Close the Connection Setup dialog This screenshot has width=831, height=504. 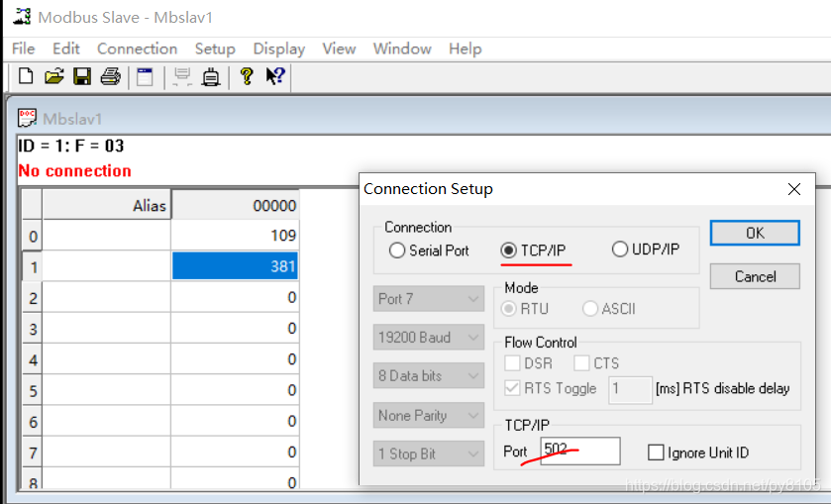coord(794,189)
